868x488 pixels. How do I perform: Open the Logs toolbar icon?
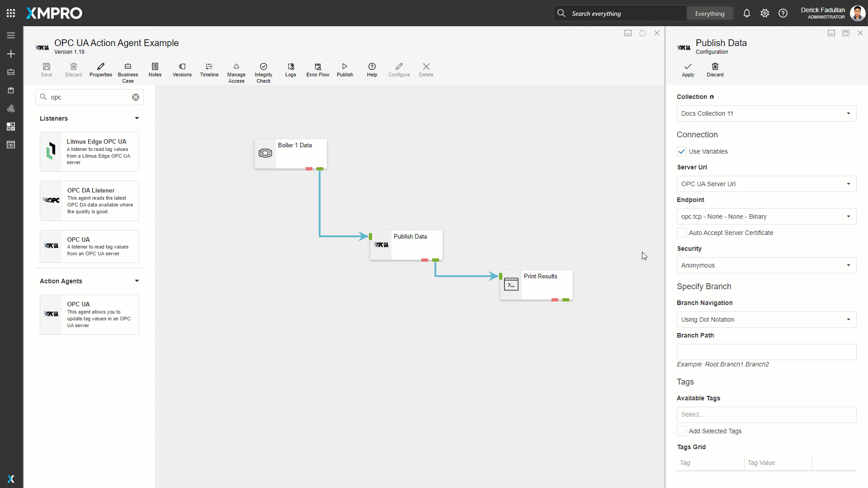tap(291, 67)
